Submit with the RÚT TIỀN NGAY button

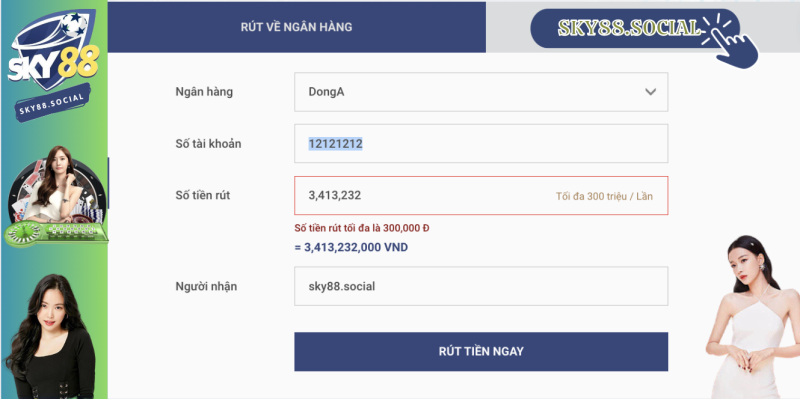(481, 352)
